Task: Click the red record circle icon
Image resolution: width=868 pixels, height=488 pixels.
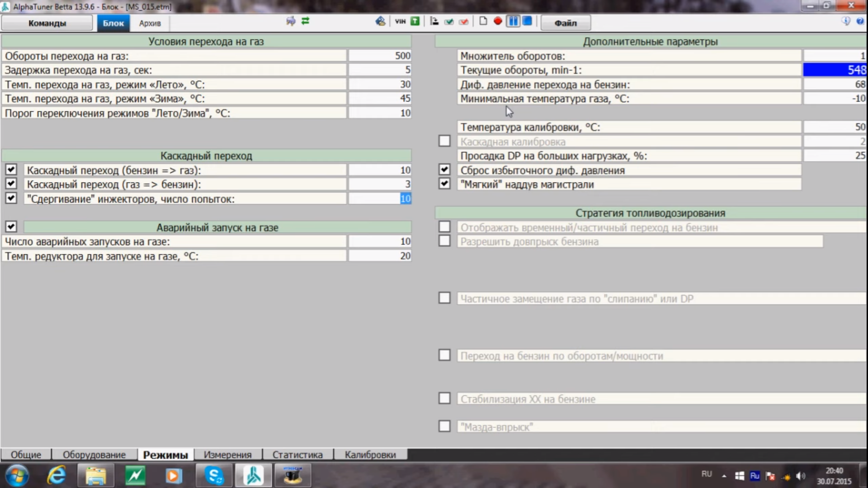Action: click(498, 21)
